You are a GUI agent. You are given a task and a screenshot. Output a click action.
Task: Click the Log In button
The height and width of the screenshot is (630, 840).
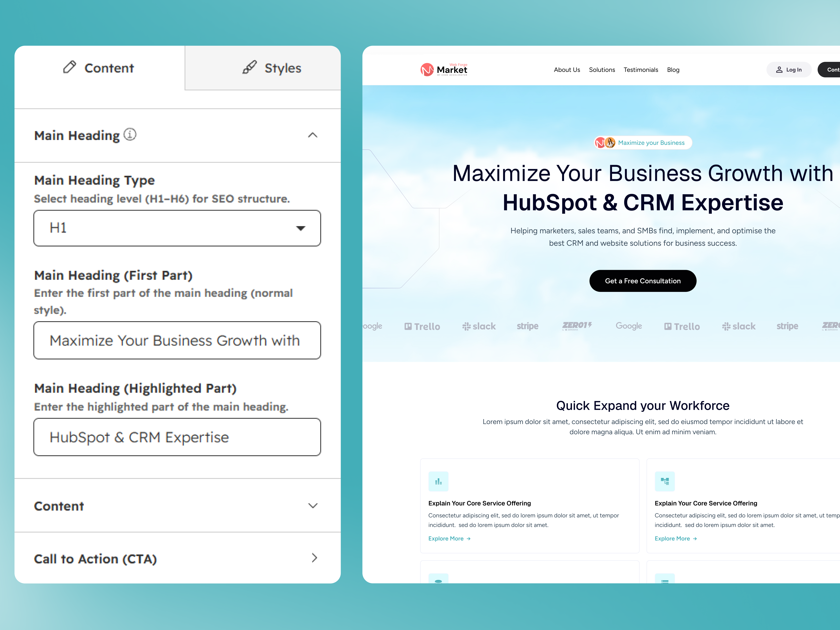pyautogui.click(x=789, y=70)
